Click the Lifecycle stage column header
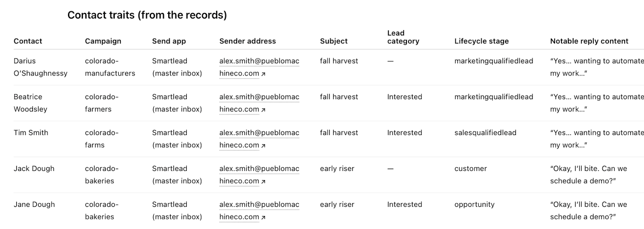644x229 pixels. tap(481, 41)
